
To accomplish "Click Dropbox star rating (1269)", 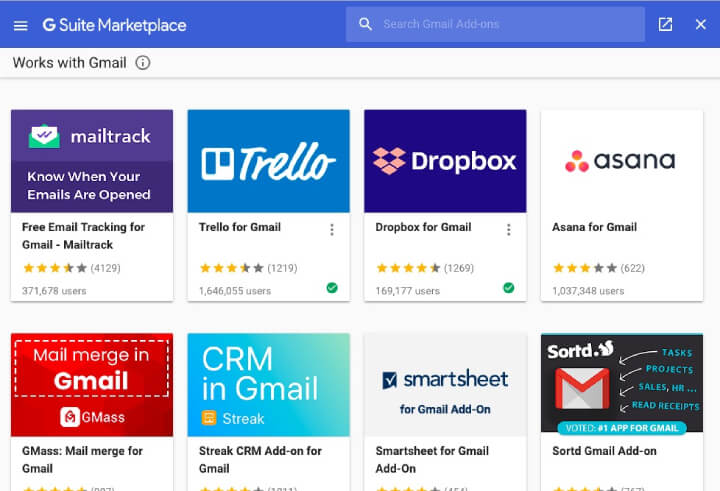I will coord(425,268).
